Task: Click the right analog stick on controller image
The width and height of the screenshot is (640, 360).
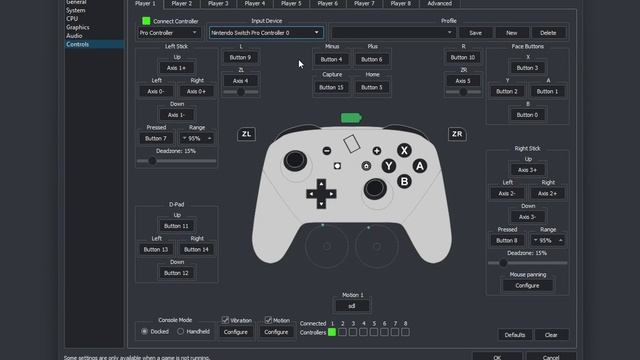Action: pyautogui.click(x=375, y=189)
